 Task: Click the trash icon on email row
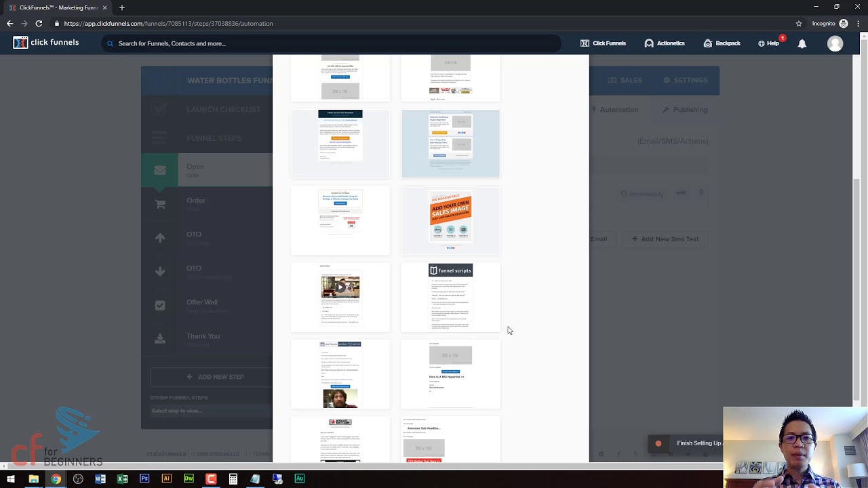pos(701,193)
